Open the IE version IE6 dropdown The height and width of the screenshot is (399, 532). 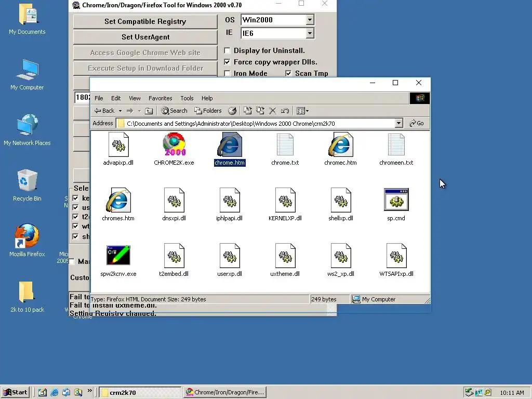pyautogui.click(x=310, y=33)
